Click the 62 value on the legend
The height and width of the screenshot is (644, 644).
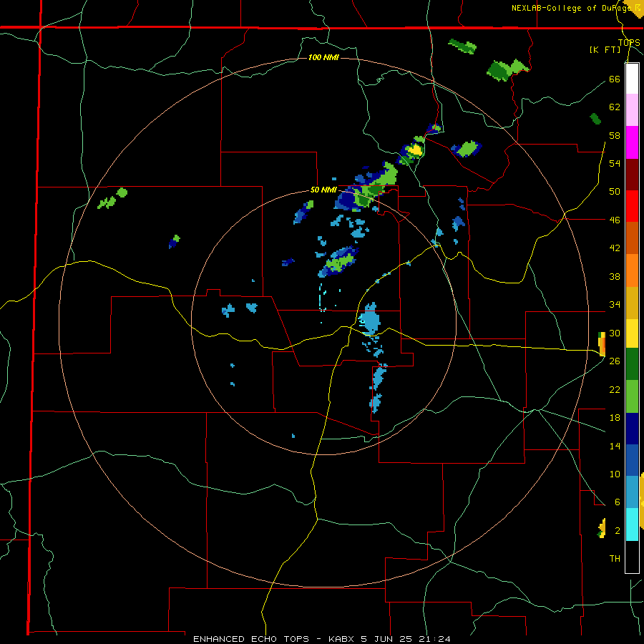(x=615, y=107)
